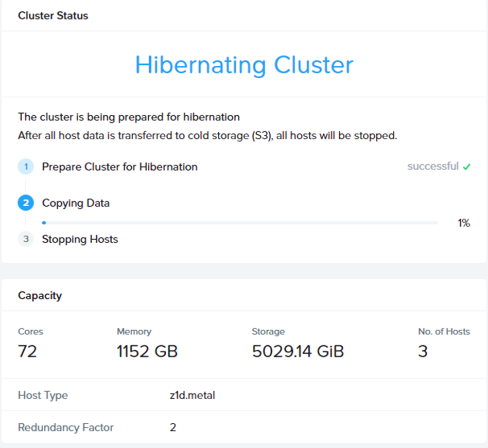
Task: Click the green success checkmark icon
Action: click(467, 167)
